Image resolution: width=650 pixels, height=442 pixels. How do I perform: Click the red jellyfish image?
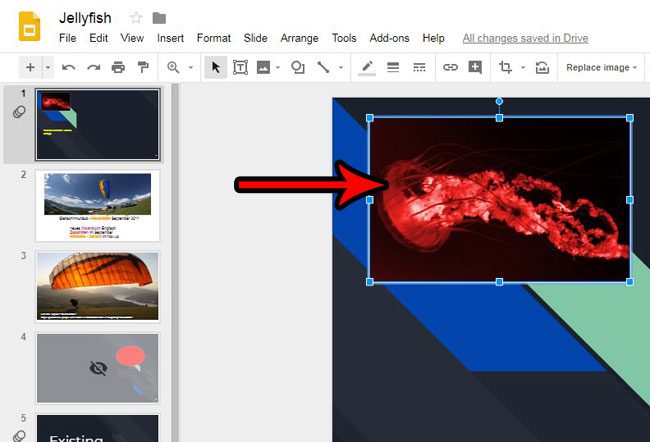[500, 200]
